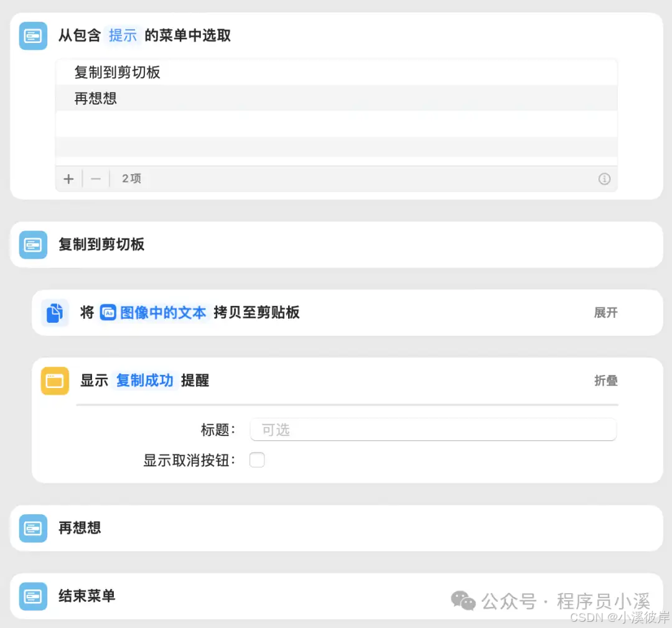Edit the 复制成功 alert message token

(x=144, y=381)
